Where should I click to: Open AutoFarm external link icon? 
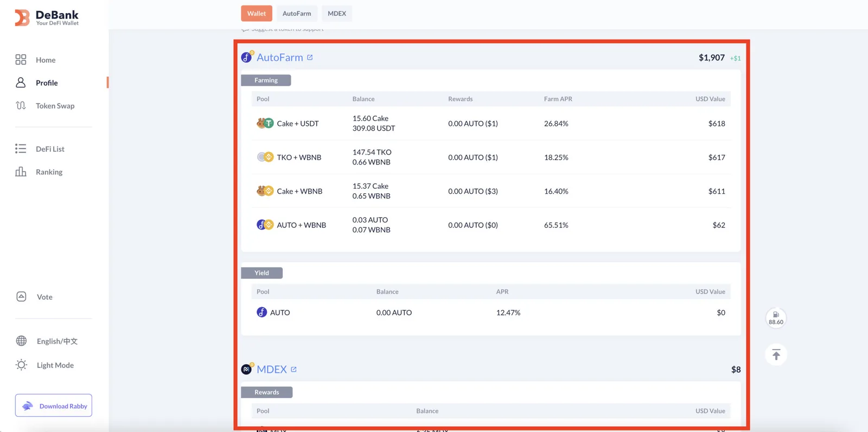pos(310,58)
